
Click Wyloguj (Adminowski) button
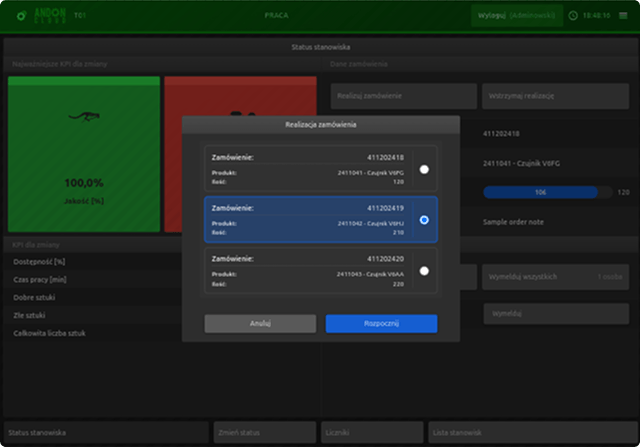[517, 16]
